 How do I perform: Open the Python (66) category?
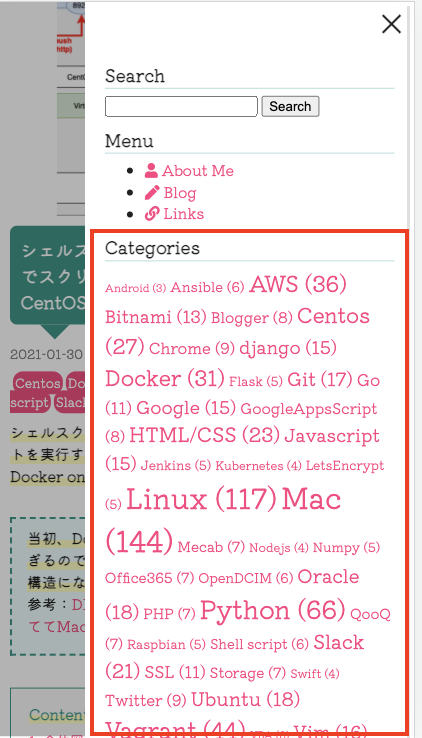[272, 610]
